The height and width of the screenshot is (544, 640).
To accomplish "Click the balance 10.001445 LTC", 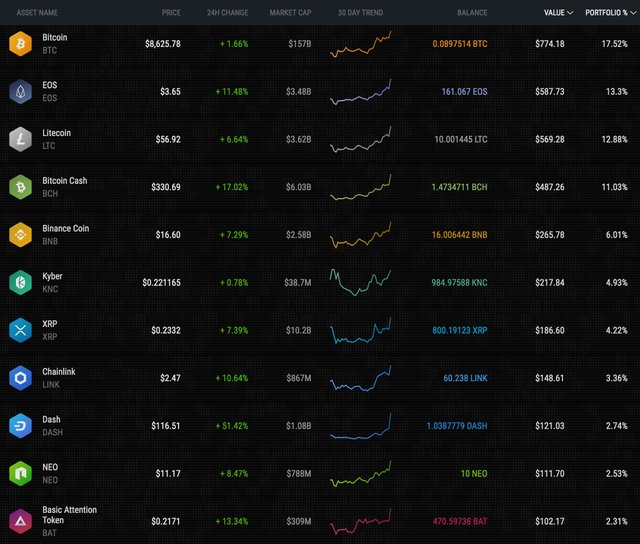I will tap(461, 139).
